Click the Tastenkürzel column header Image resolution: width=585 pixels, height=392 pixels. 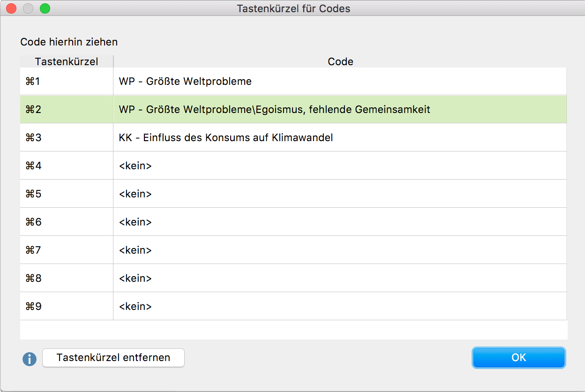pyautogui.click(x=67, y=61)
